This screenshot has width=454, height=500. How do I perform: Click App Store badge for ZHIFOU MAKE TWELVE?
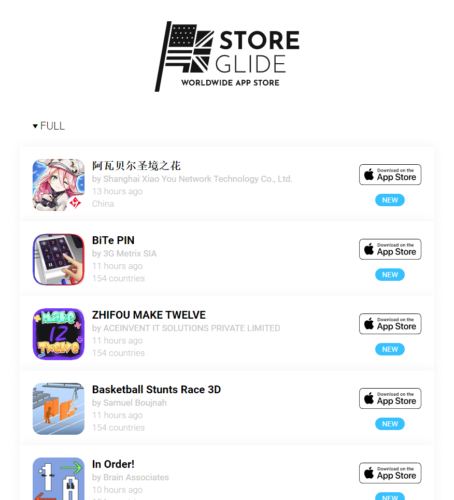[390, 324]
